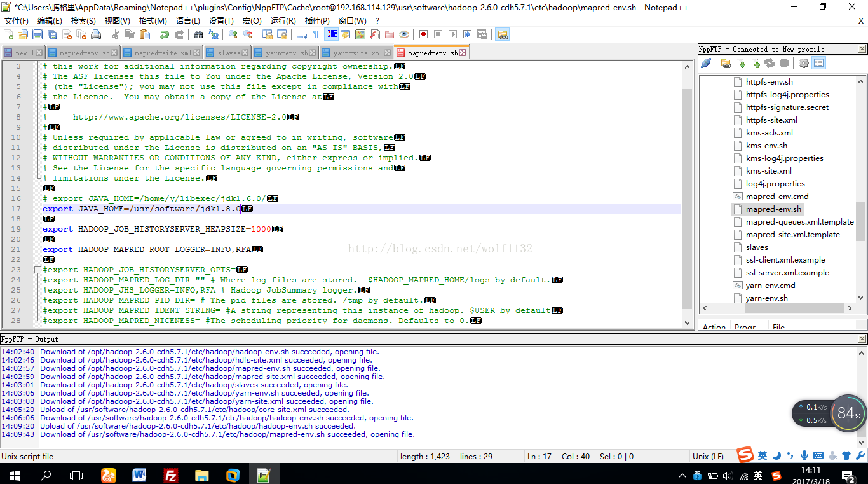The height and width of the screenshot is (484, 868).
Task: Click the Replace toolbar icon
Action: click(x=214, y=34)
